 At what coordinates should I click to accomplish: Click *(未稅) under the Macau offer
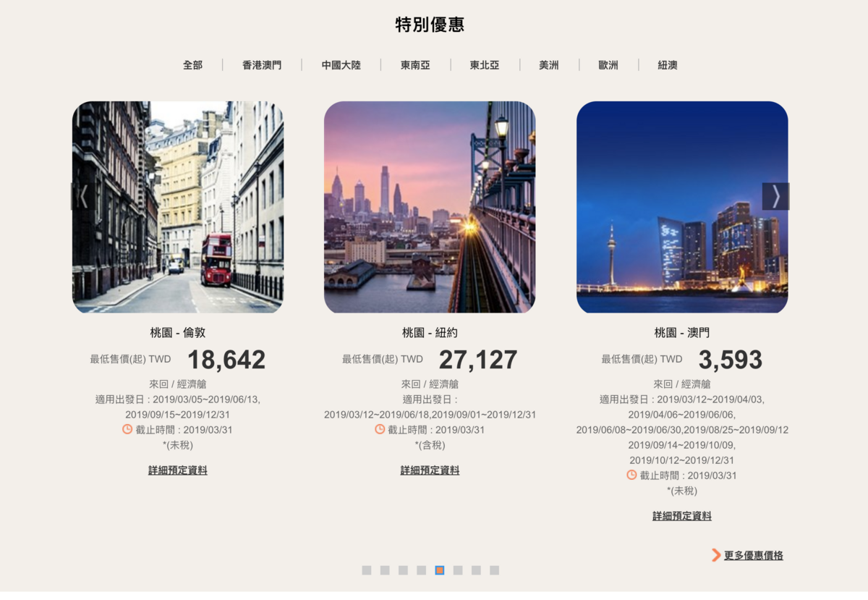[682, 491]
